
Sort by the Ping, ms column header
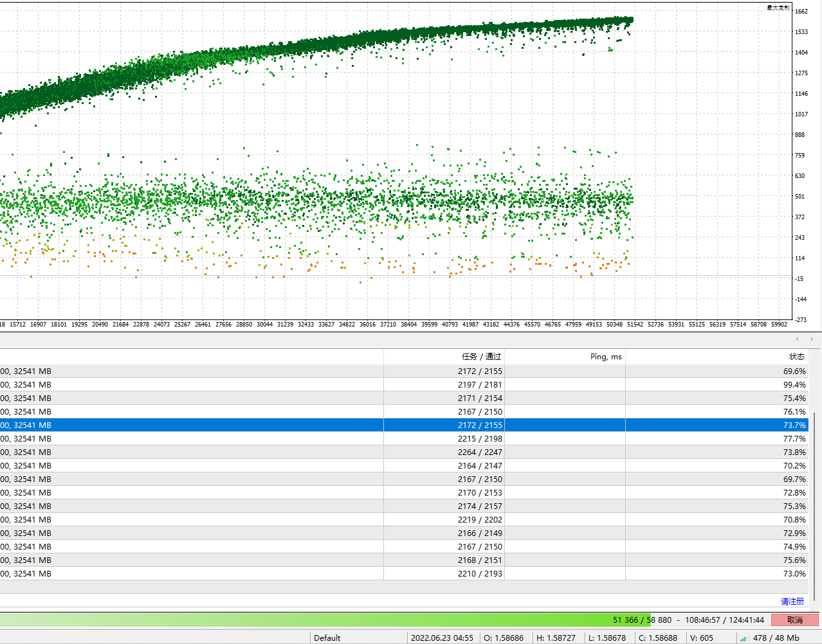(605, 357)
